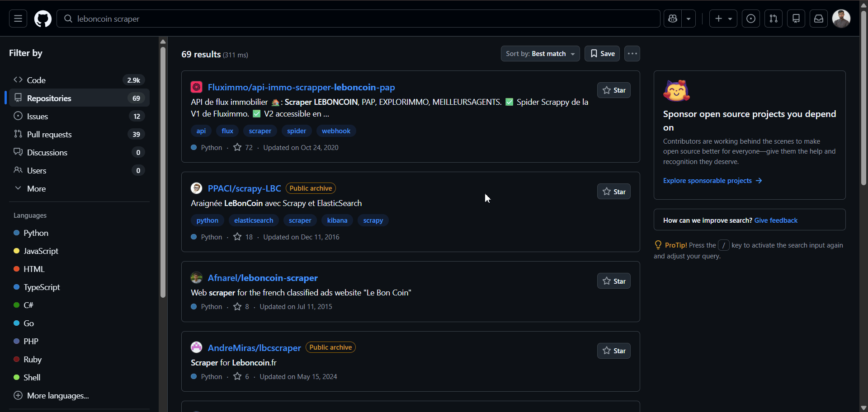Filter results by Code

coord(79,80)
